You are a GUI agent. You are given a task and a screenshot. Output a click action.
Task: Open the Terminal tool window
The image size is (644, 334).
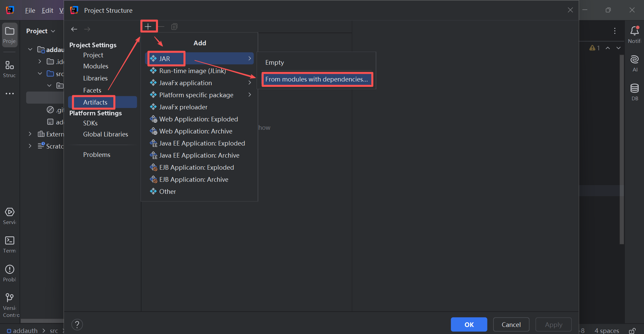tap(10, 241)
